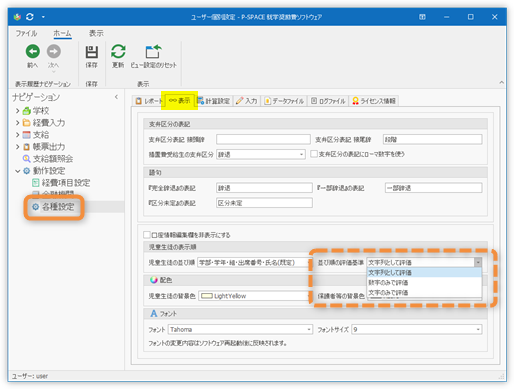This screenshot has width=514, height=389.
Task: Click the 支弁区分表記 接頭辞 input field
Action: (x=263, y=139)
